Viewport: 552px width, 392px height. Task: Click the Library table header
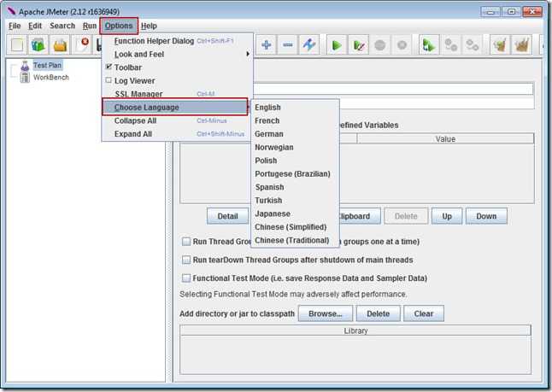coord(355,331)
